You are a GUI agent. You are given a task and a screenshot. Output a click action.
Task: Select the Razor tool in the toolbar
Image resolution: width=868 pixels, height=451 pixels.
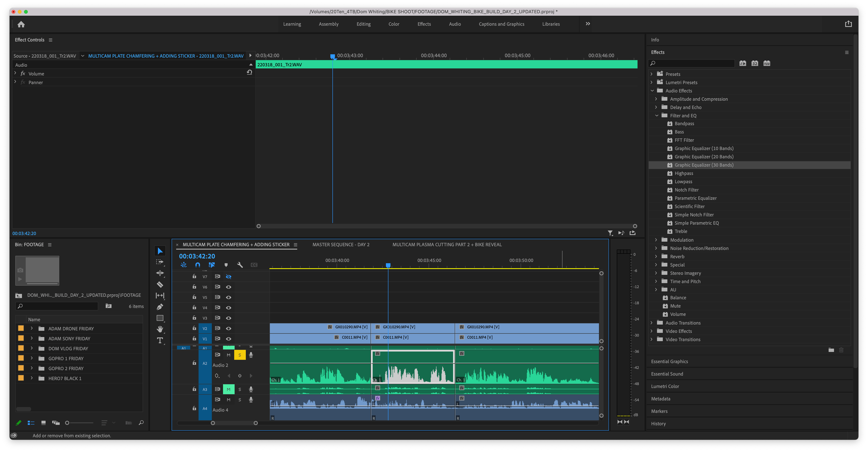point(160,285)
